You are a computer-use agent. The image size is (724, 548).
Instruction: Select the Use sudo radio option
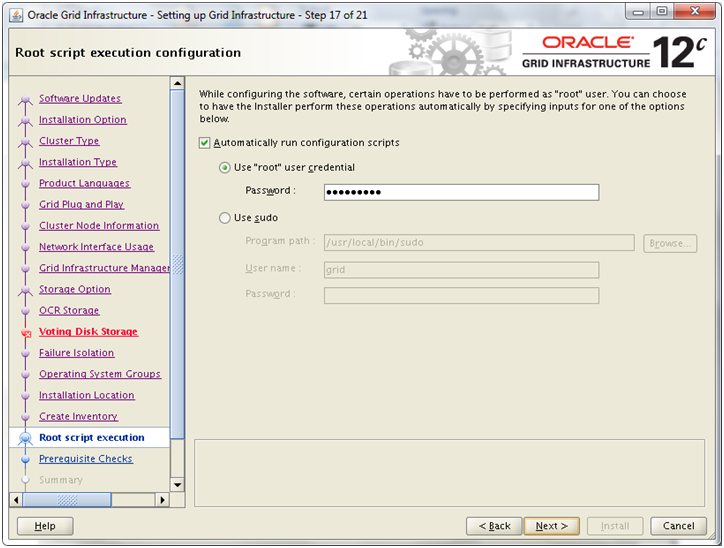(224, 218)
